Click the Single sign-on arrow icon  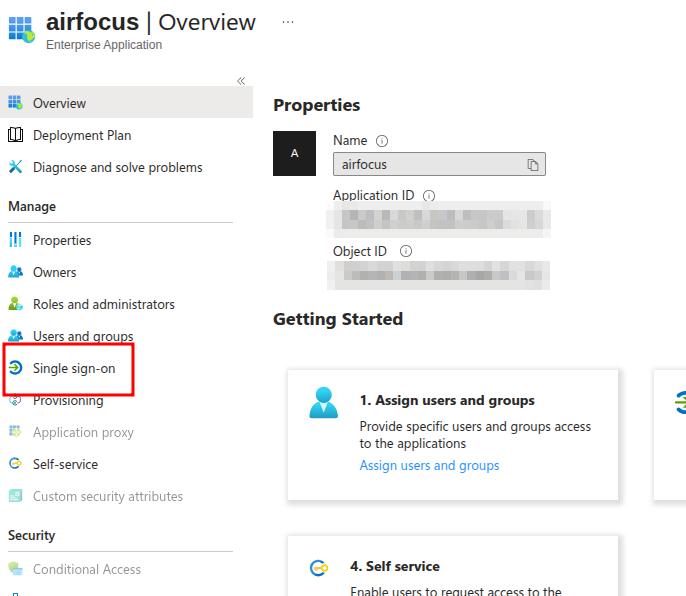15,368
